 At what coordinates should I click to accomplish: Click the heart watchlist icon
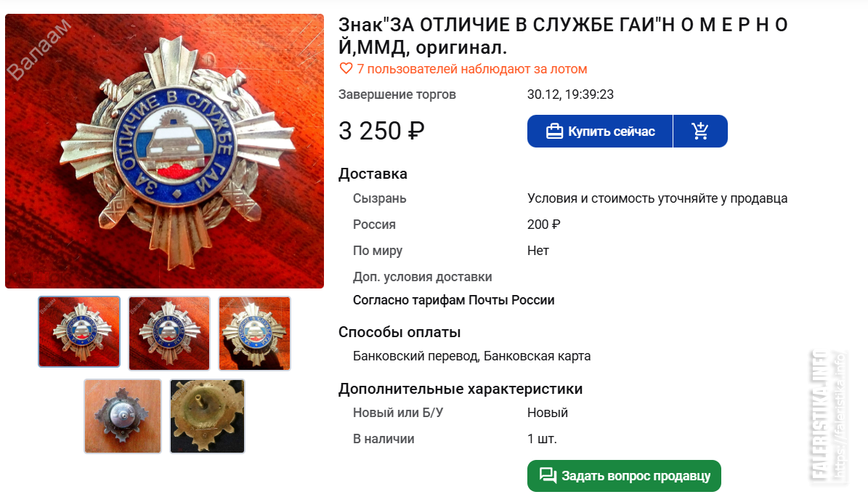(346, 69)
